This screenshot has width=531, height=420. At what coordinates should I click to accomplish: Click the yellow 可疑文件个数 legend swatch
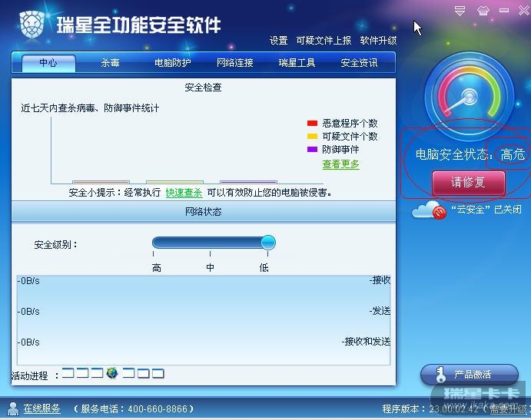click(312, 137)
